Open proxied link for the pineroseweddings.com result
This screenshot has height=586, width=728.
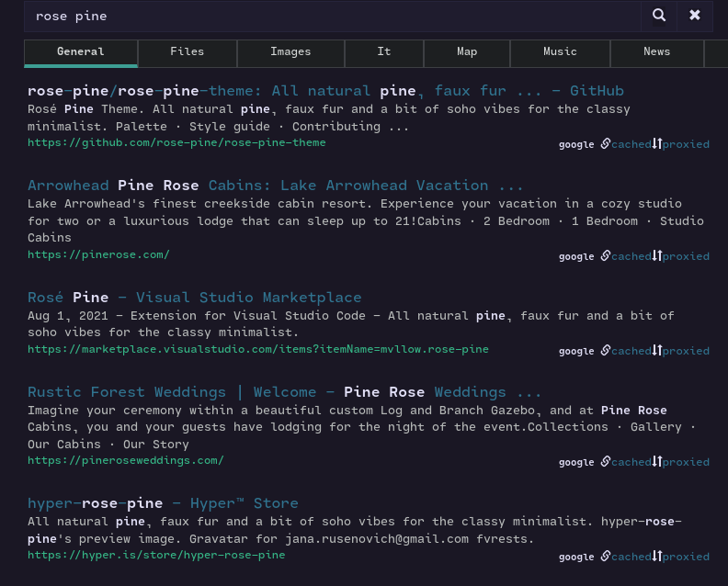(x=686, y=462)
